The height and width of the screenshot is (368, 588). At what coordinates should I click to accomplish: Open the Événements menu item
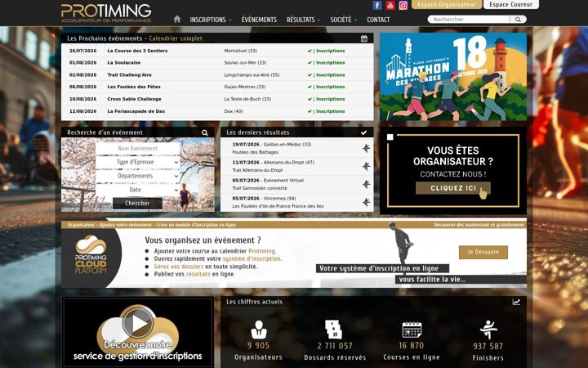[x=259, y=20]
